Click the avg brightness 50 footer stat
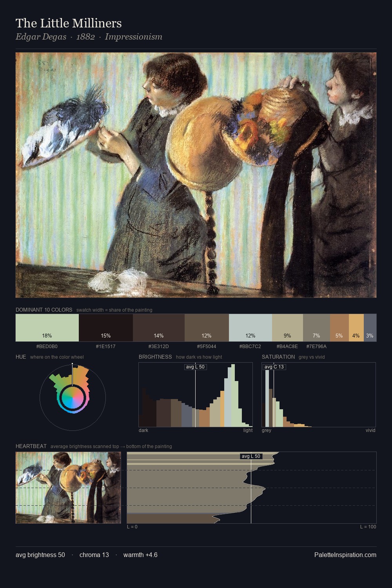Screen dimensions: 392x588 pyautogui.click(x=40, y=555)
